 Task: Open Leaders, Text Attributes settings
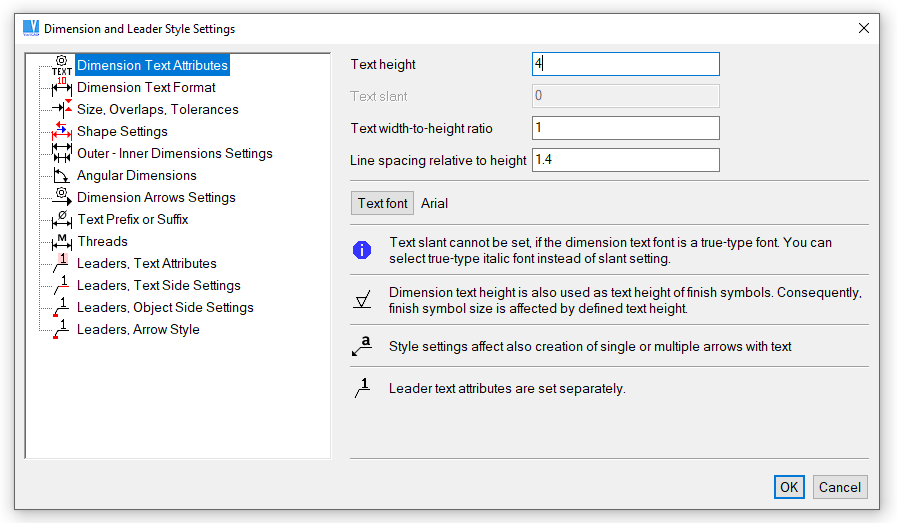click(x=146, y=264)
